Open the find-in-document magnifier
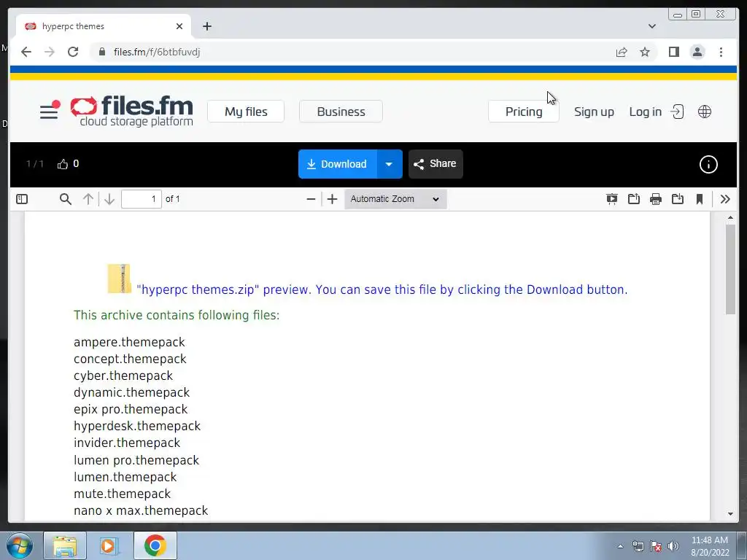Screen dimensions: 747x560 coord(66,199)
